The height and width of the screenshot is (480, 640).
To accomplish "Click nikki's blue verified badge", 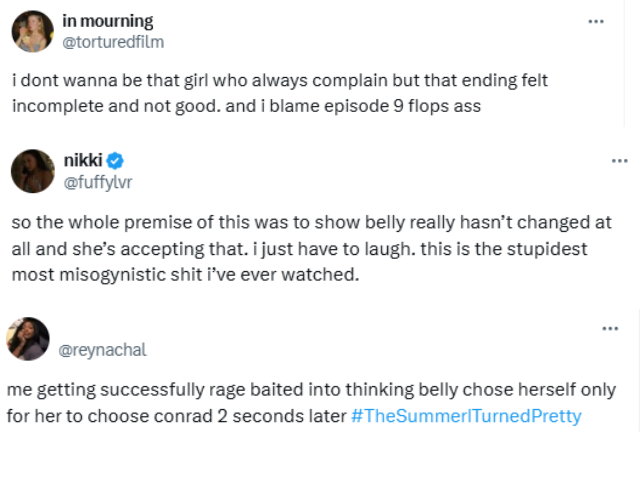I will coord(115,160).
